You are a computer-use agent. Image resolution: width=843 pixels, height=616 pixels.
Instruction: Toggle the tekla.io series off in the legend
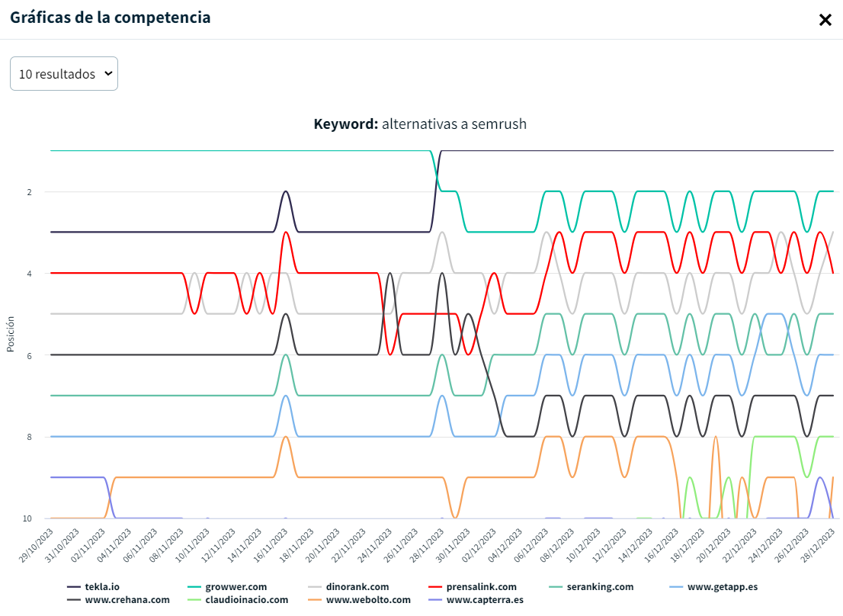pos(74,587)
